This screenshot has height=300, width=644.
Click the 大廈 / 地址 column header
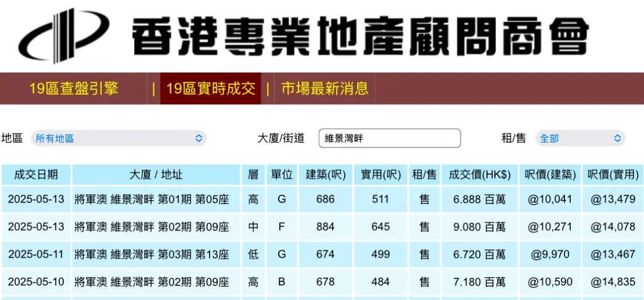coord(156,175)
